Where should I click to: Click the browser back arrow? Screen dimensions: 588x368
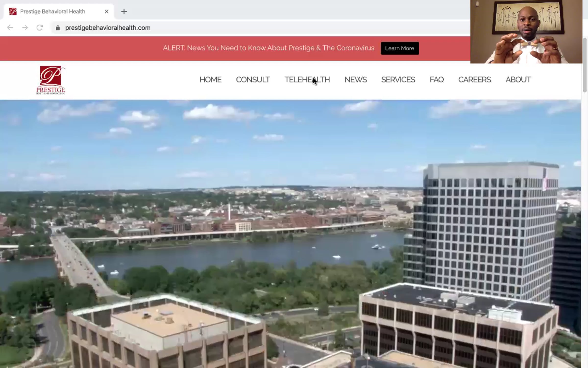(x=10, y=27)
